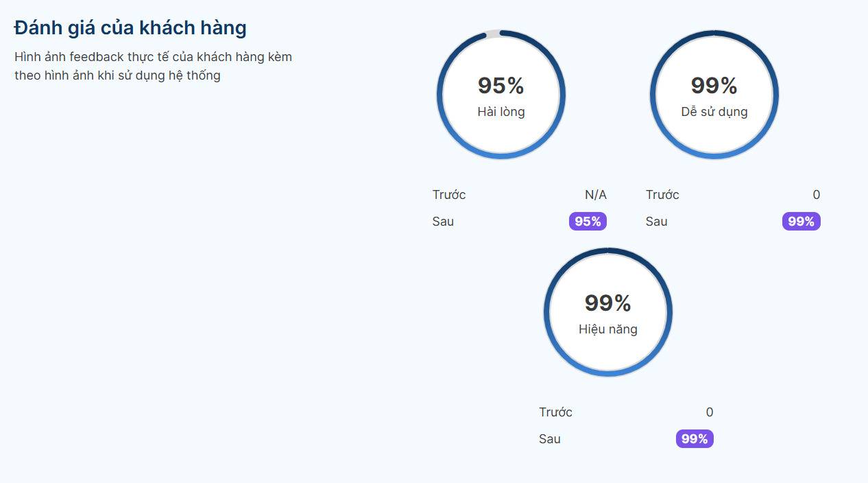Click the Sau label under Dễ sử dụng
Screen dimensions: 868x483
tap(656, 222)
